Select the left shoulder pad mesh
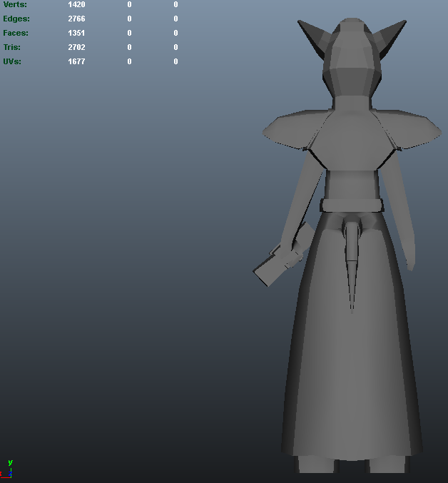Viewport: 448px width, 483px height. pos(292,129)
